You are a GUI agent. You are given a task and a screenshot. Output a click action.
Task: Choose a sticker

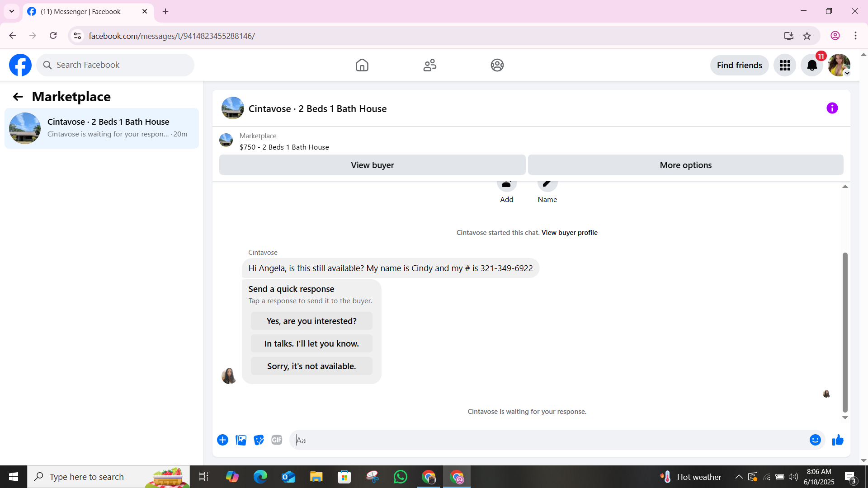pos(259,440)
